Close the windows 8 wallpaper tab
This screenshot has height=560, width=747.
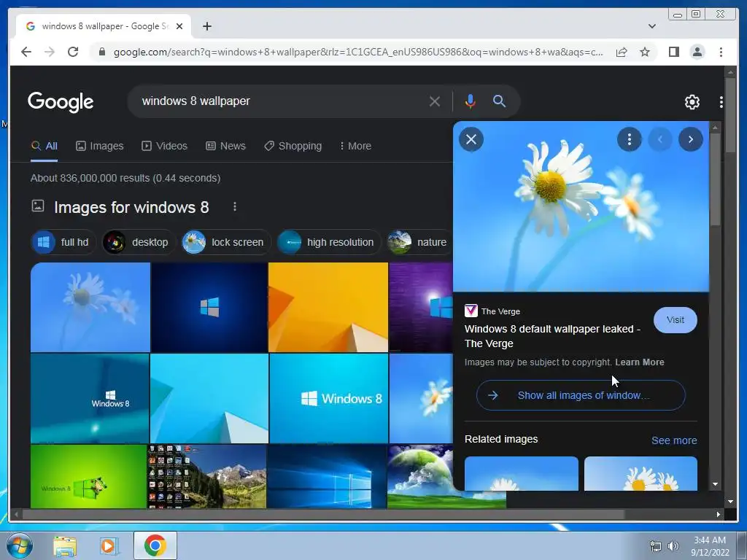(x=179, y=26)
